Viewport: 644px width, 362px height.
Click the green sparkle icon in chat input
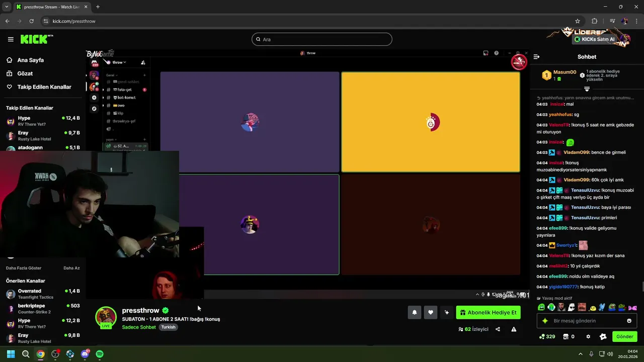click(x=545, y=321)
